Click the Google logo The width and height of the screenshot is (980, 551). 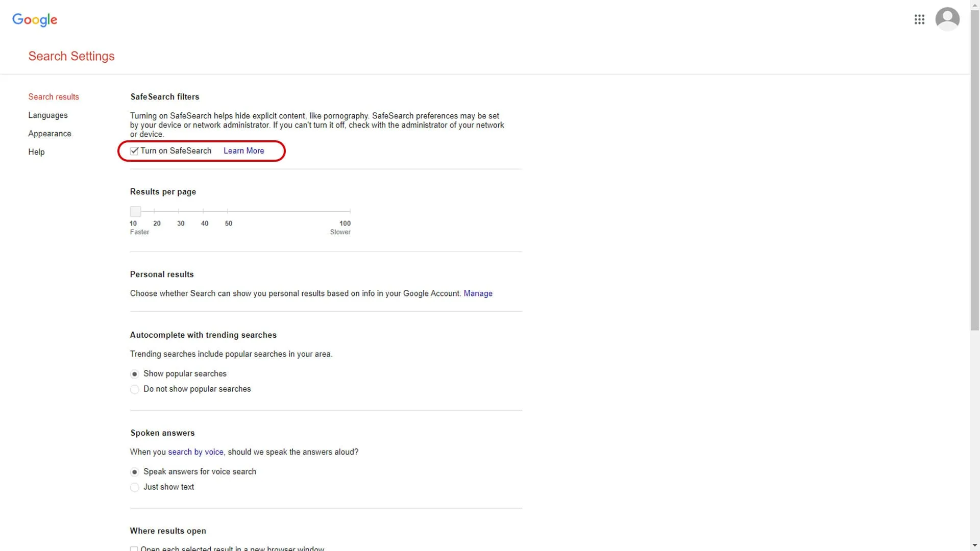[35, 20]
